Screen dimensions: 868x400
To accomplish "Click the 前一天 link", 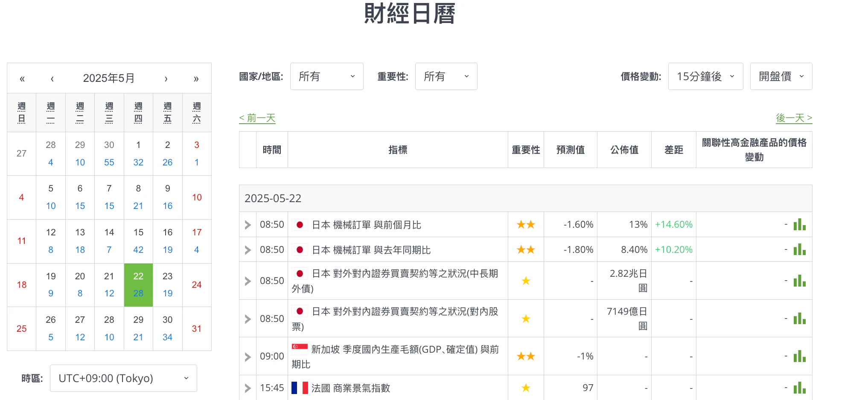I will click(x=257, y=118).
